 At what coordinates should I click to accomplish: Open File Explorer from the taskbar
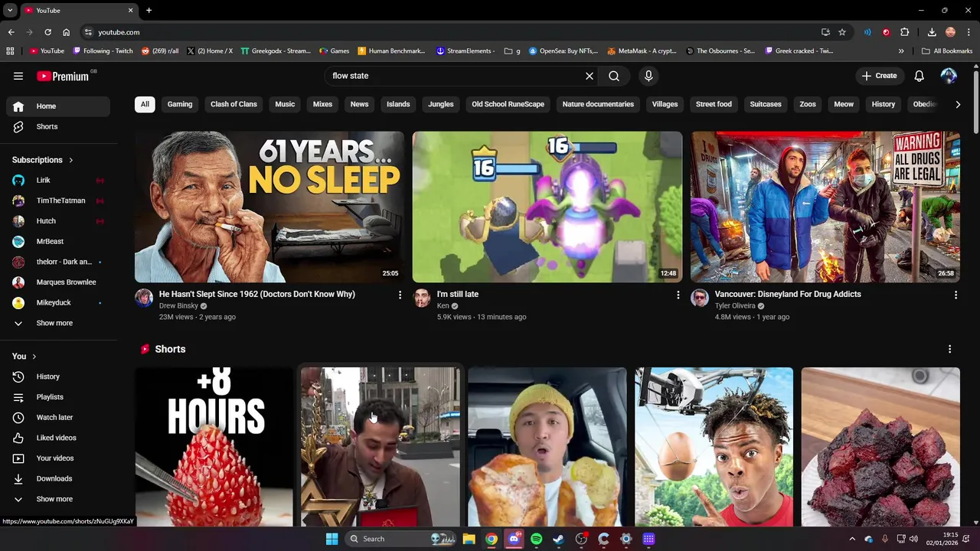pos(469,539)
